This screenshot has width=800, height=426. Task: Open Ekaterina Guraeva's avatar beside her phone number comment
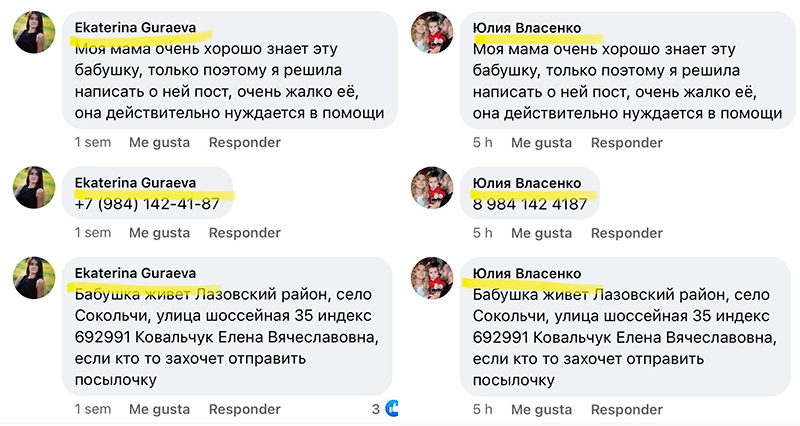pos(34,189)
